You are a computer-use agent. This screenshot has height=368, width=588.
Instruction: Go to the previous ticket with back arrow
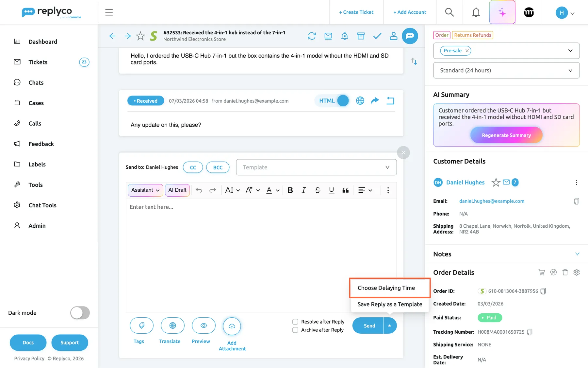[112, 36]
